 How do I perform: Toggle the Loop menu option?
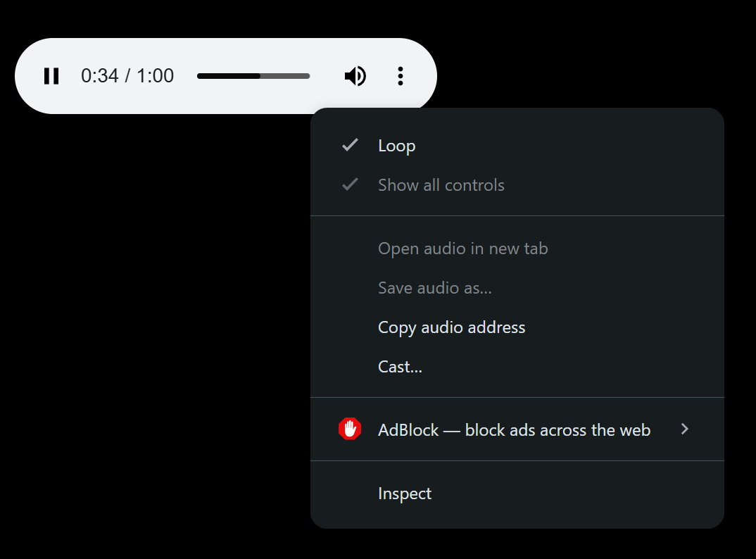397,146
